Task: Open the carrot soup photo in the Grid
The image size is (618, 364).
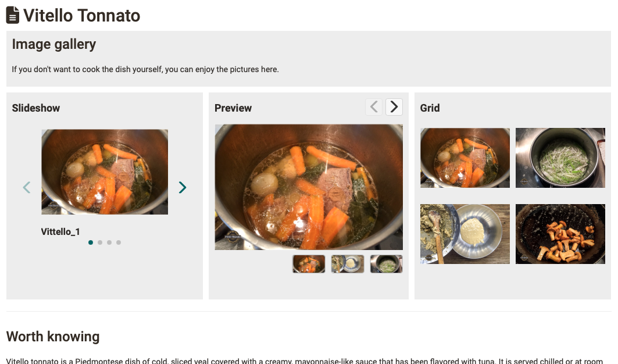Action: tap(465, 158)
